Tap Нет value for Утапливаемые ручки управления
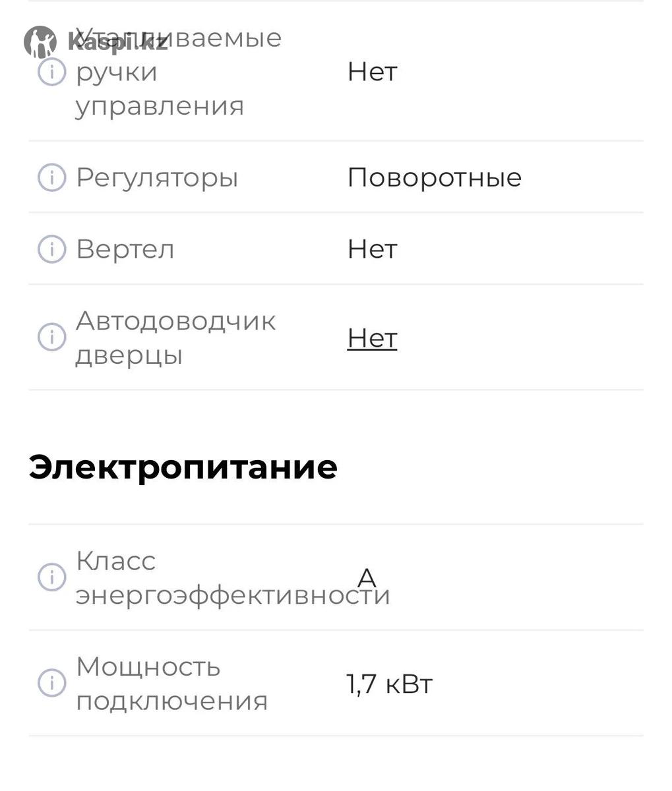The height and width of the screenshot is (791, 672). coord(372,72)
